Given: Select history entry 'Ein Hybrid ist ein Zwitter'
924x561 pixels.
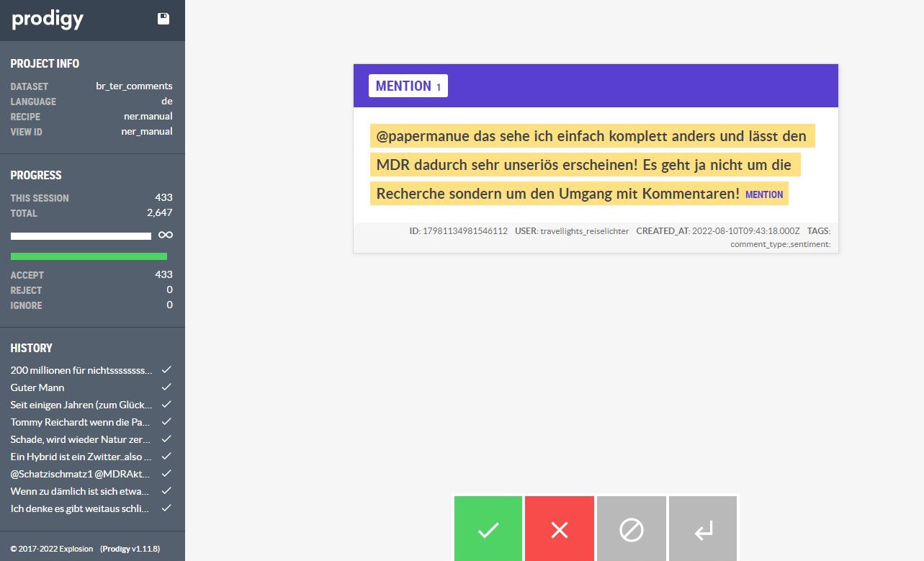Looking at the screenshot, I should point(81,457).
